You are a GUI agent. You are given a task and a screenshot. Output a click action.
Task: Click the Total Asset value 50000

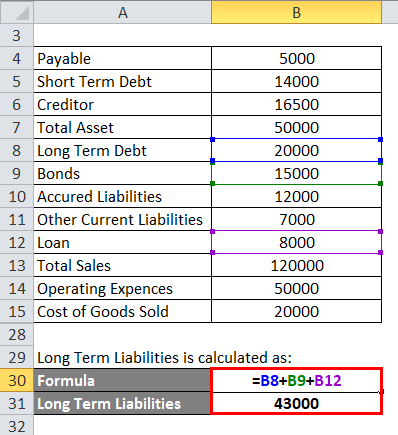pos(296,127)
